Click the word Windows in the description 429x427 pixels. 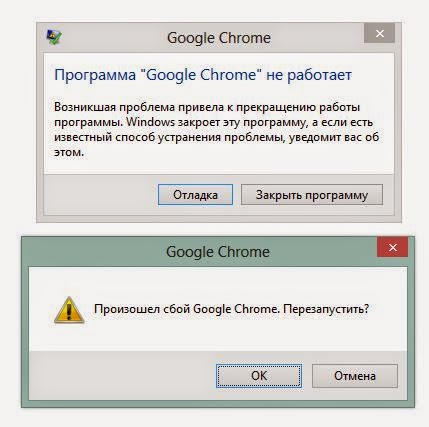coord(150,122)
